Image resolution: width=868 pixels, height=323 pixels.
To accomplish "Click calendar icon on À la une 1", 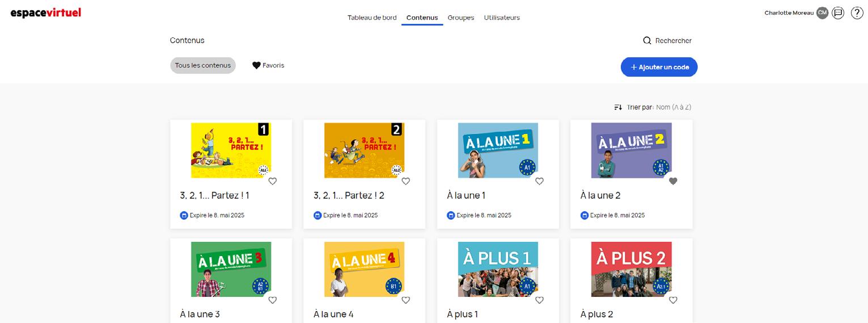I will [x=451, y=215].
